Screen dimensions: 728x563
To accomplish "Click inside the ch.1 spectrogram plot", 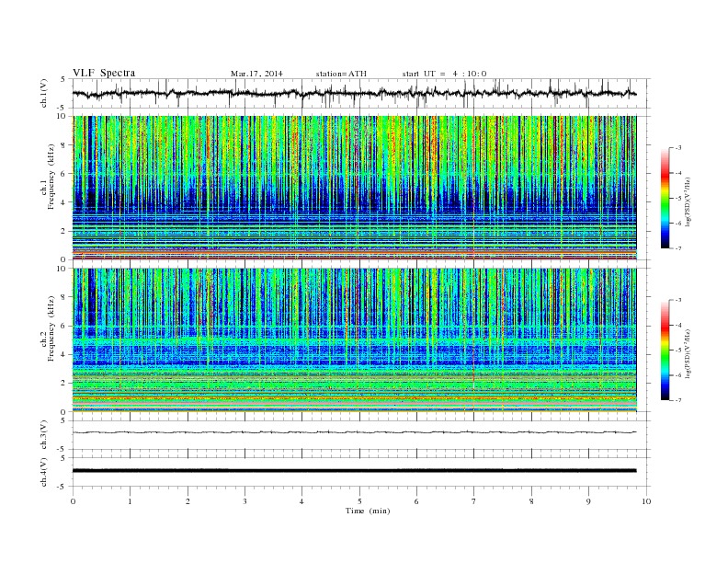I will (x=354, y=188).
